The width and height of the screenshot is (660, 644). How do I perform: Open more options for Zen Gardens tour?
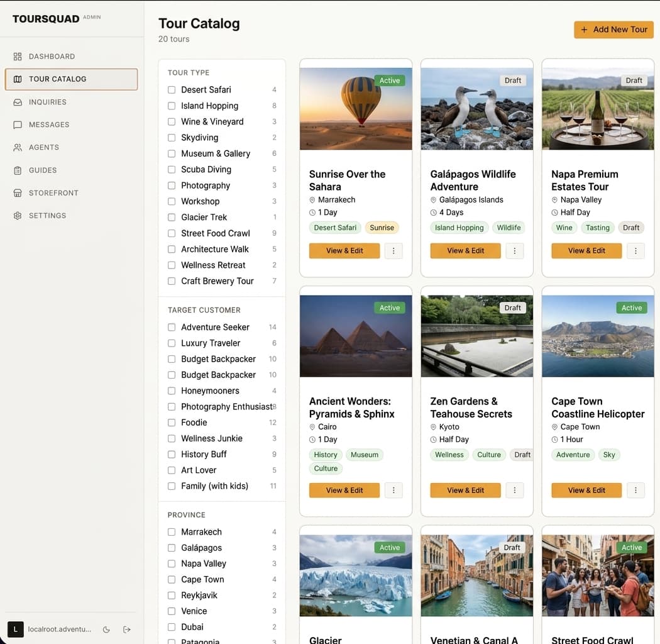[514, 491]
